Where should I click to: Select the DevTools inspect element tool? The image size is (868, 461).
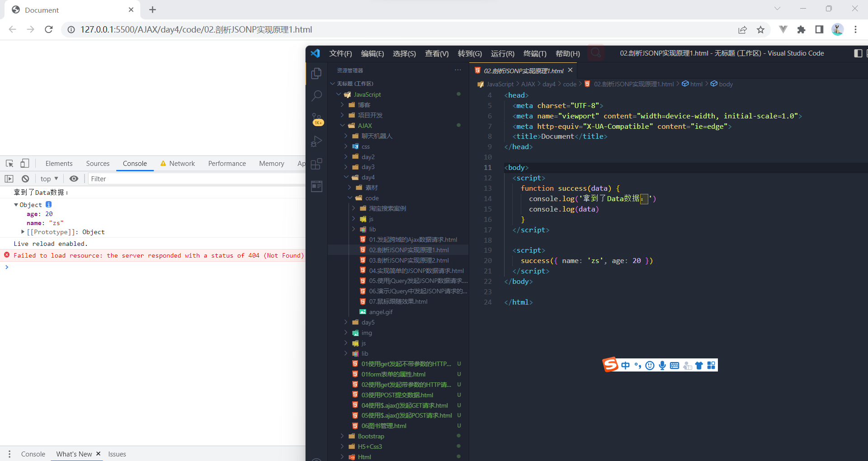tap(9, 163)
